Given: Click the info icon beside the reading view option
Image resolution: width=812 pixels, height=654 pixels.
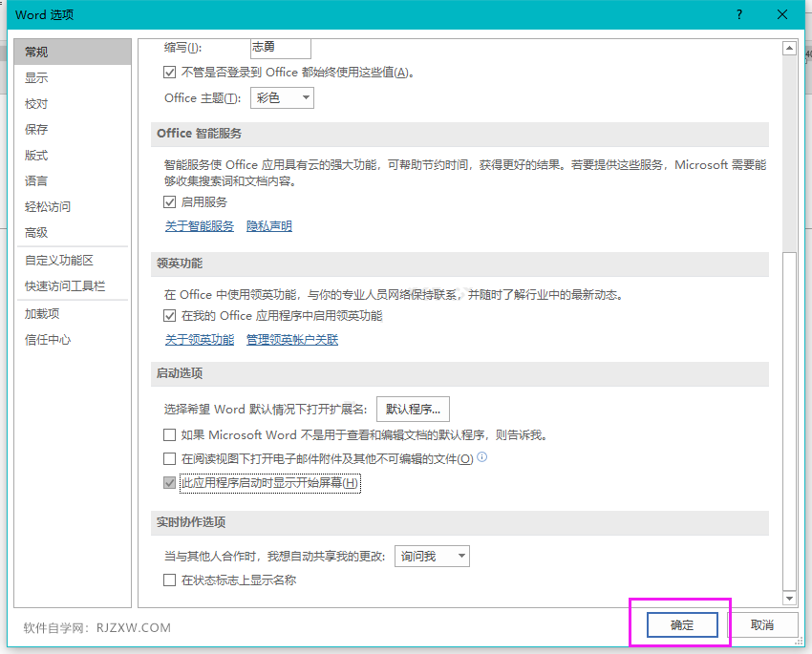Looking at the screenshot, I should coord(481,457).
